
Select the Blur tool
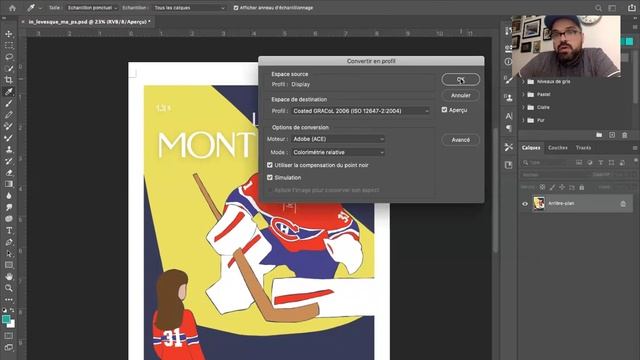[9, 196]
